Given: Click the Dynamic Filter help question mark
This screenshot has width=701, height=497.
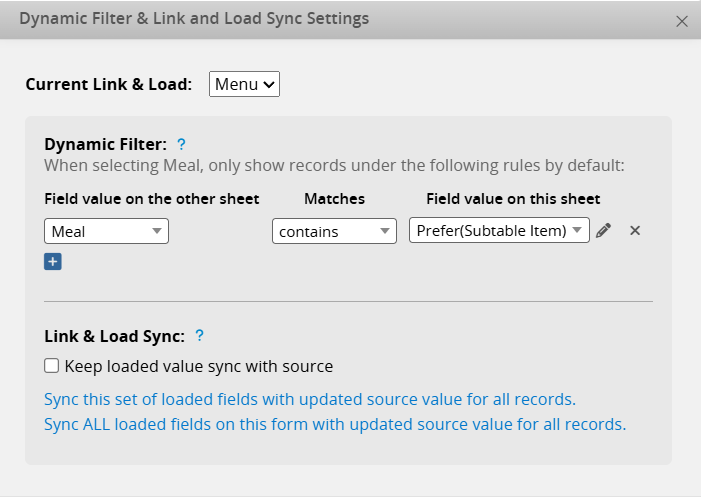Looking at the screenshot, I should point(181,144).
